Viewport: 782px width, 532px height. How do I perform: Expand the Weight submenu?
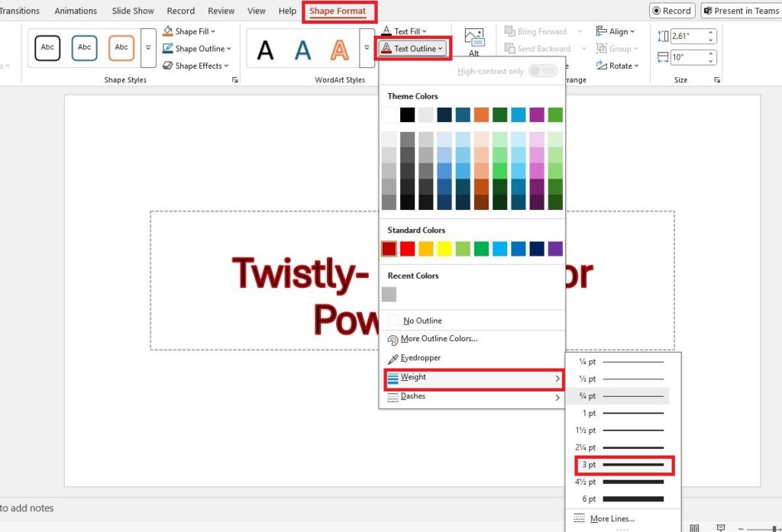tap(473, 379)
